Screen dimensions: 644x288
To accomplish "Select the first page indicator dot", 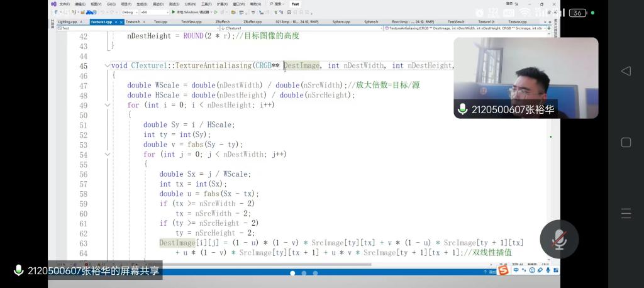I will click(x=292, y=273).
